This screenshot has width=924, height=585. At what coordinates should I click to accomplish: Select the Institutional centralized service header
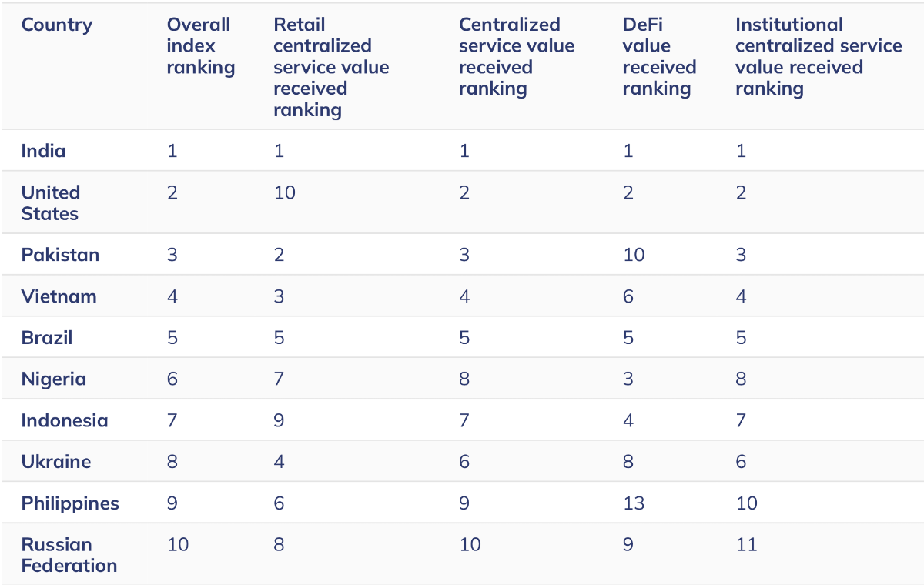pyautogui.click(x=818, y=56)
